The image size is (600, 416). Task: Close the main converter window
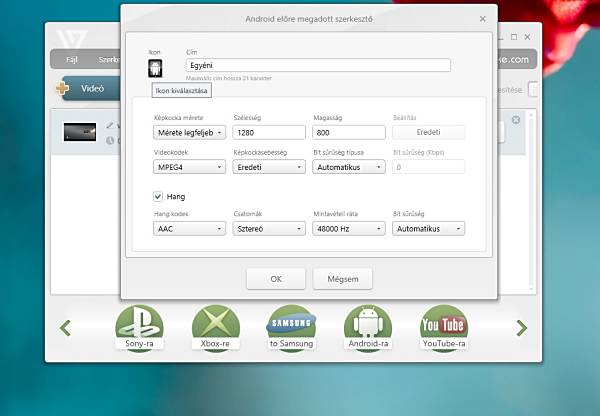(527, 37)
